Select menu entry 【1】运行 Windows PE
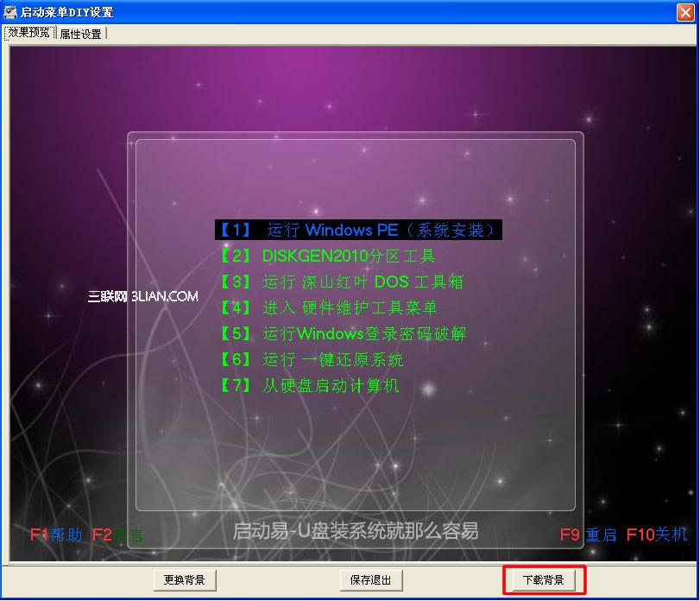This screenshot has height=601, width=700. 358,230
